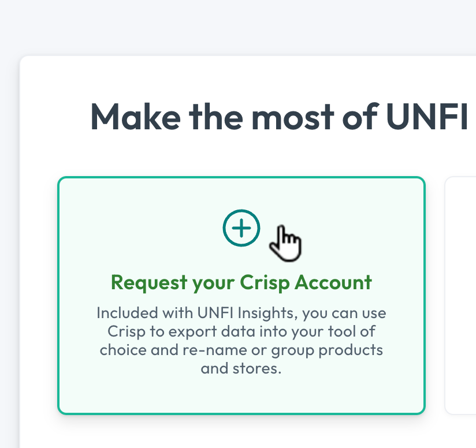Click the gray page background above the panel
The width and height of the screenshot is (476, 448).
click(x=231, y=26)
